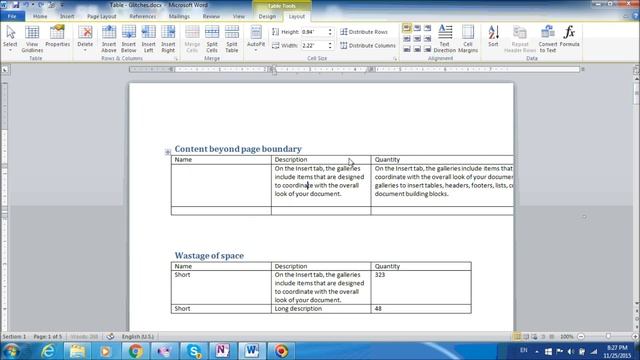Select Align Center Right alignment
Viewport: 640px width, 360px height.
coord(427,38)
